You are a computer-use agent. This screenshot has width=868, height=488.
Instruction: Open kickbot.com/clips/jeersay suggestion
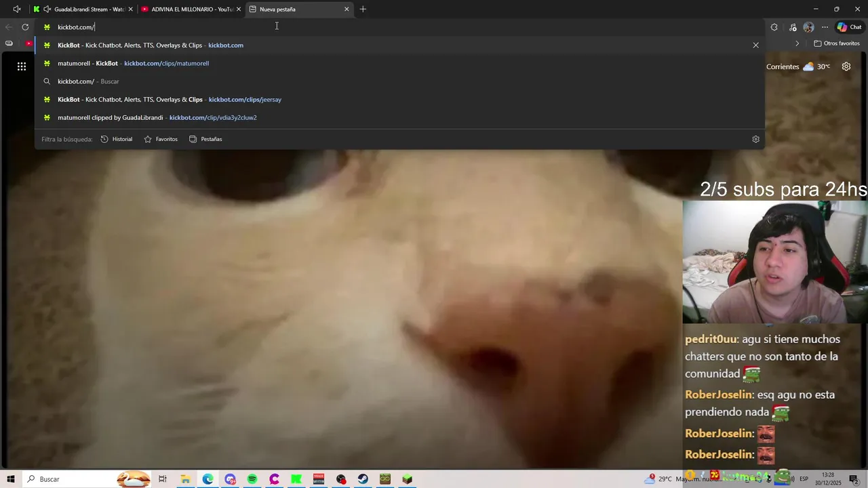tap(400, 100)
